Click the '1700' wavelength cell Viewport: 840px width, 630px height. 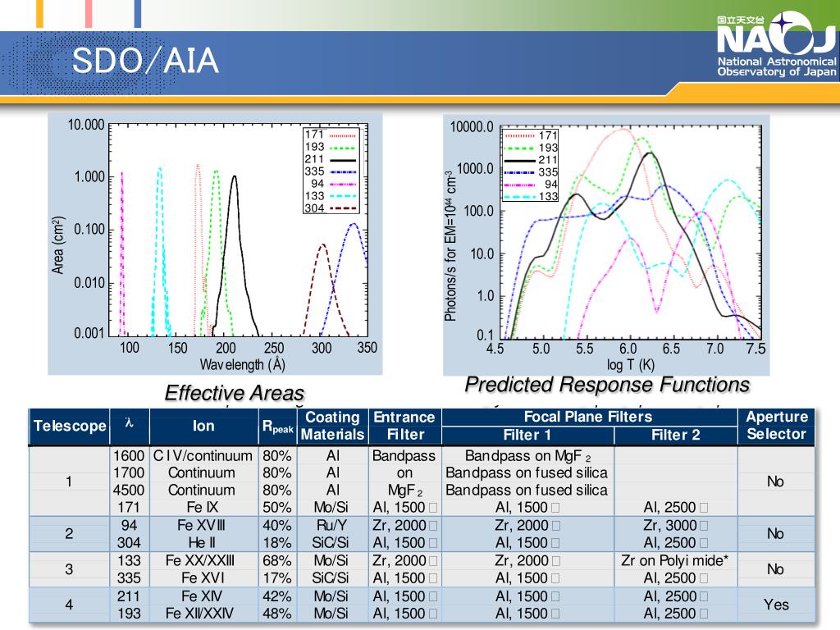click(129, 473)
